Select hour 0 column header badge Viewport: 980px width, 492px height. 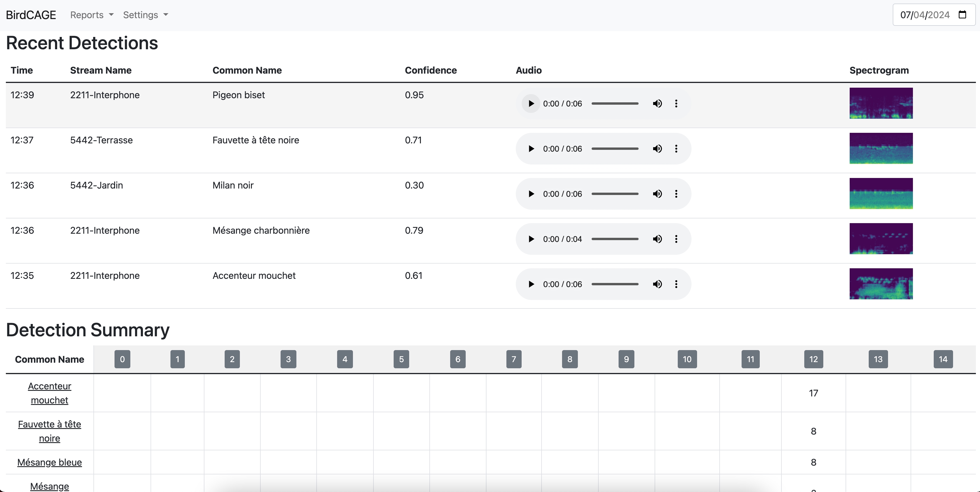pos(122,359)
